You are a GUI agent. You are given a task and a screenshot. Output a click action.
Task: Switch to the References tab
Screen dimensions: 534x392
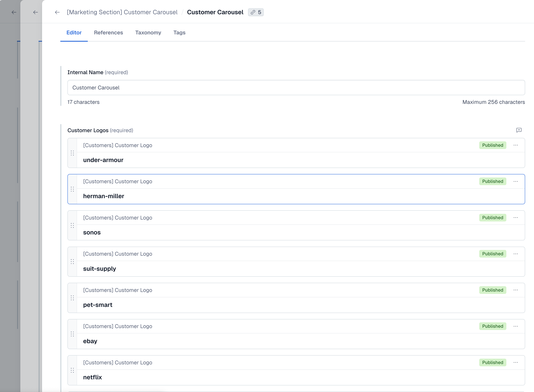[x=108, y=33]
